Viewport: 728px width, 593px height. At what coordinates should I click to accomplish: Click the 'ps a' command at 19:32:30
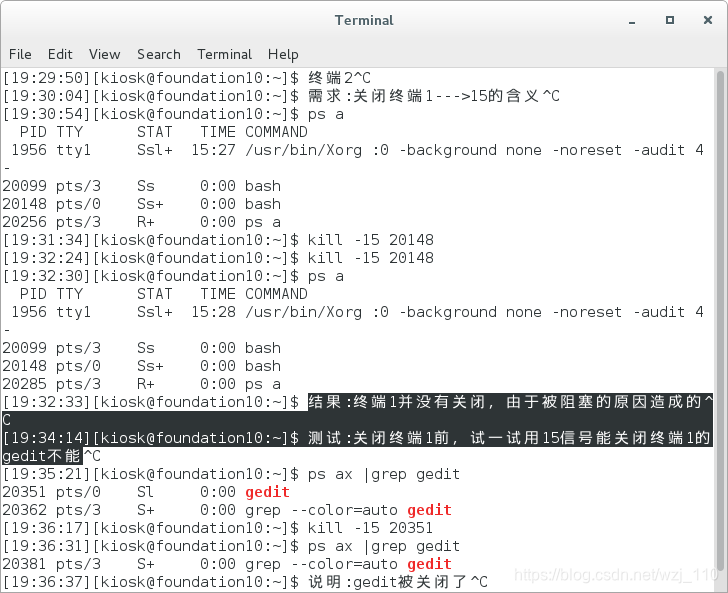click(x=325, y=276)
